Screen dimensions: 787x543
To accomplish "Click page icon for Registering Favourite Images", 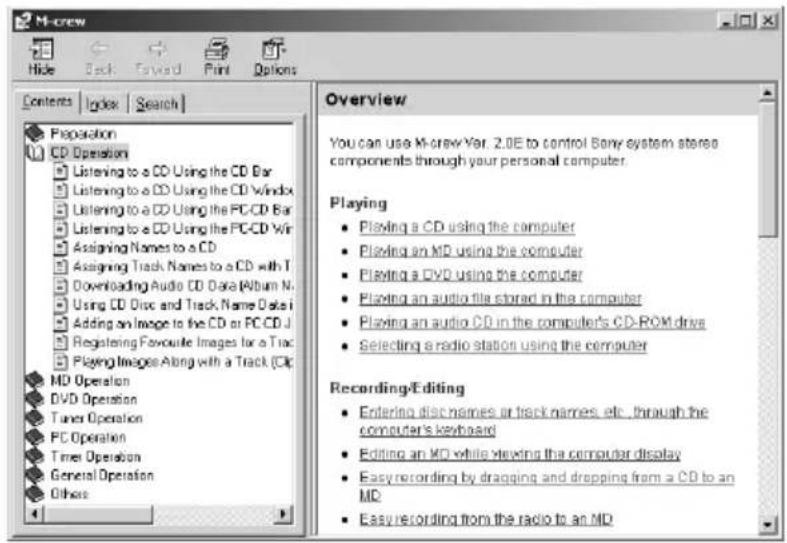I will (61, 342).
